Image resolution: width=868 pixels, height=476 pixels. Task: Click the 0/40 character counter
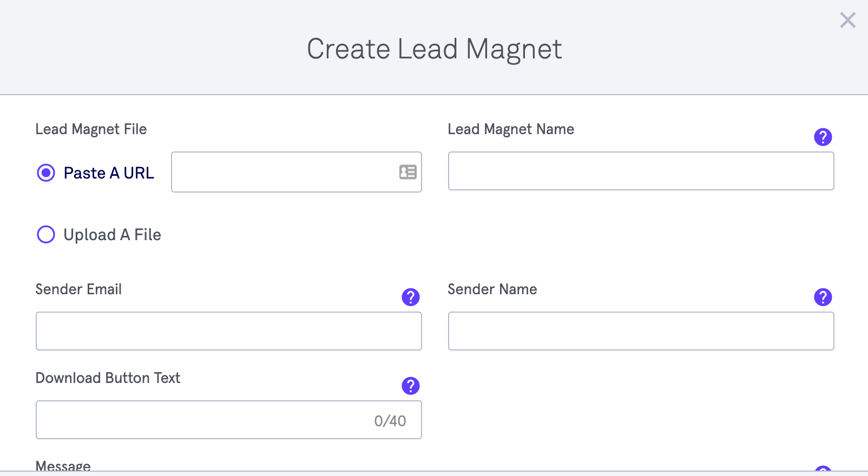[390, 419]
